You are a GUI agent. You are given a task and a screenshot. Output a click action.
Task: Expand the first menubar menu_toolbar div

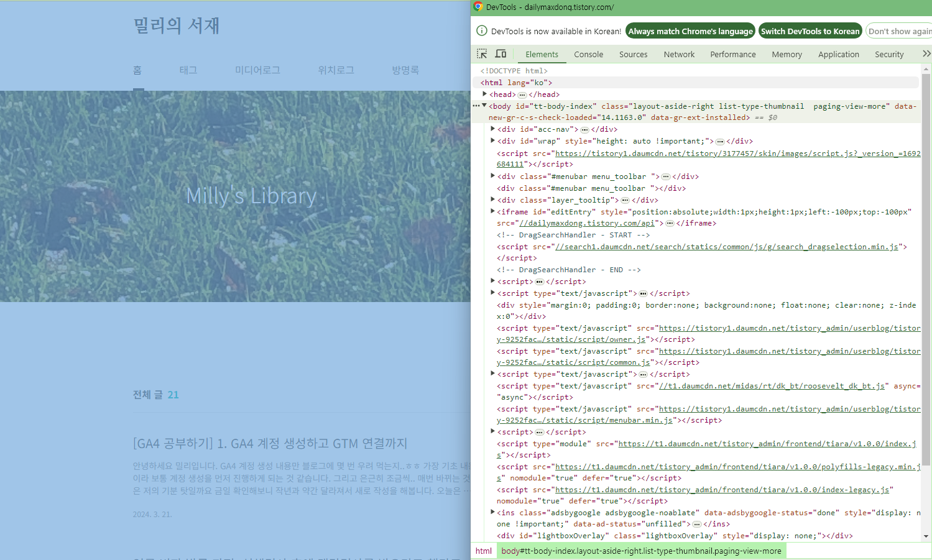(x=492, y=176)
